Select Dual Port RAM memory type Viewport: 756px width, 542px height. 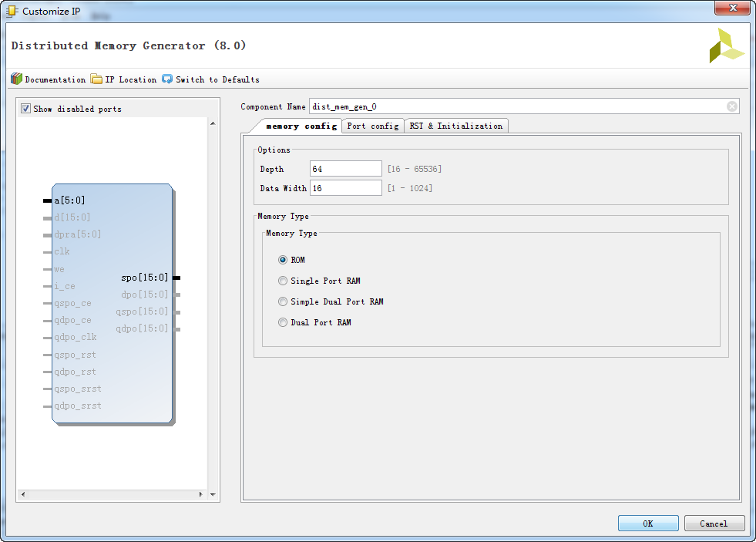tap(283, 322)
